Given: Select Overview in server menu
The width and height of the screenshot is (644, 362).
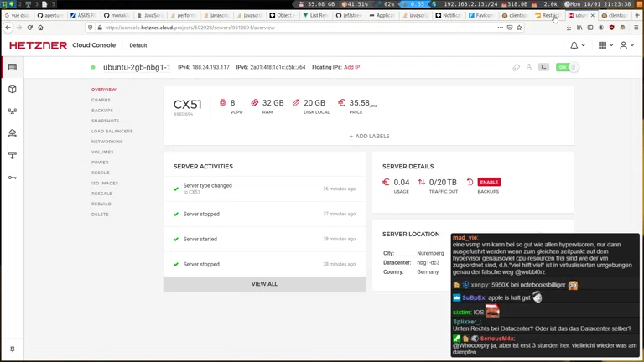Looking at the screenshot, I should coord(104,90).
